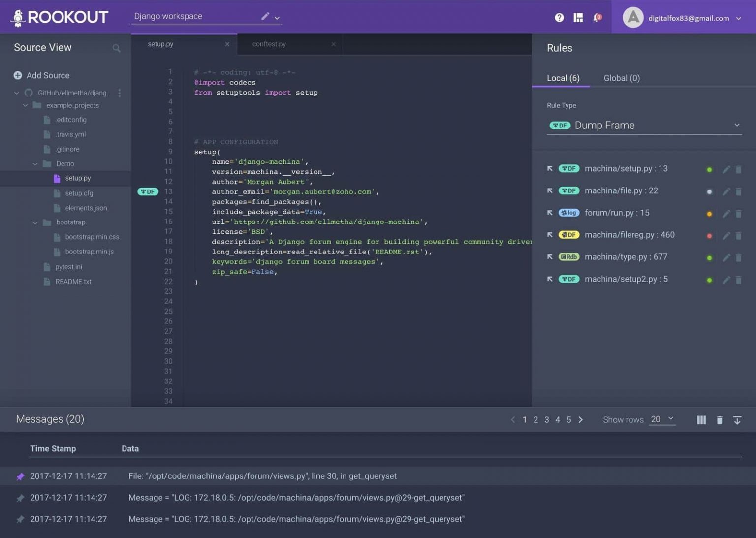Open the help question mark icon
The image size is (756, 538).
click(559, 18)
